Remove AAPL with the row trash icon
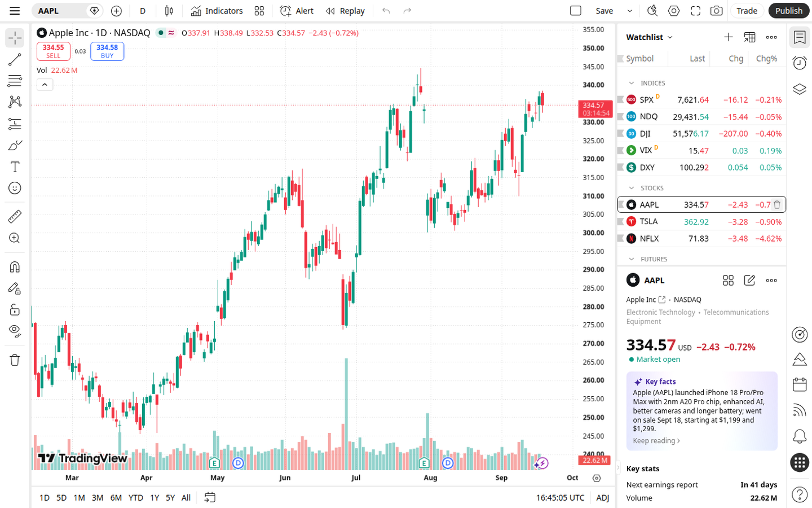This screenshot has width=812, height=508. (x=777, y=205)
